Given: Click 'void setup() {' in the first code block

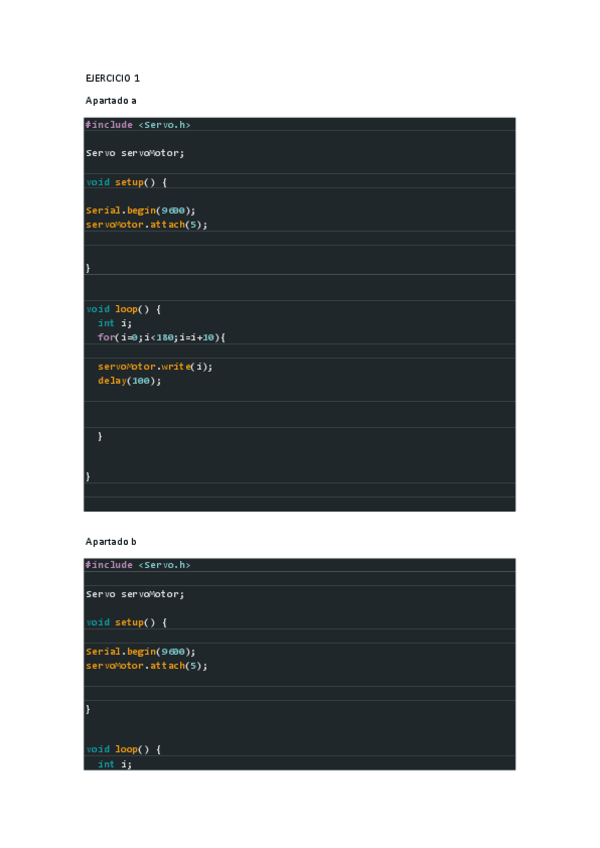Looking at the screenshot, I should [127, 182].
